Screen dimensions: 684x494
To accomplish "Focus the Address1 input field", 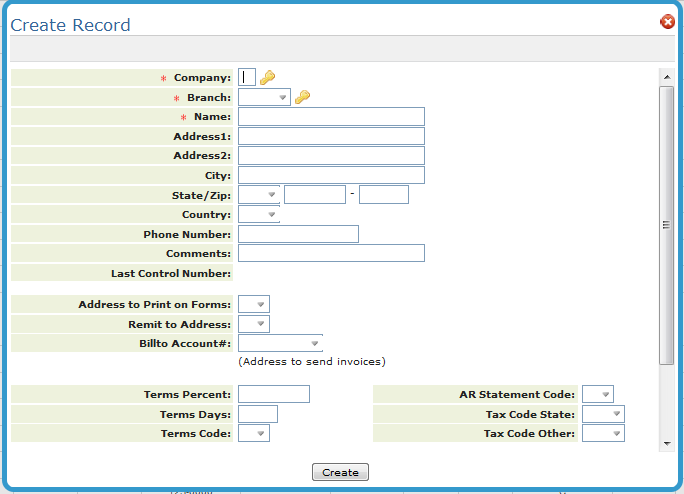I will (331, 136).
